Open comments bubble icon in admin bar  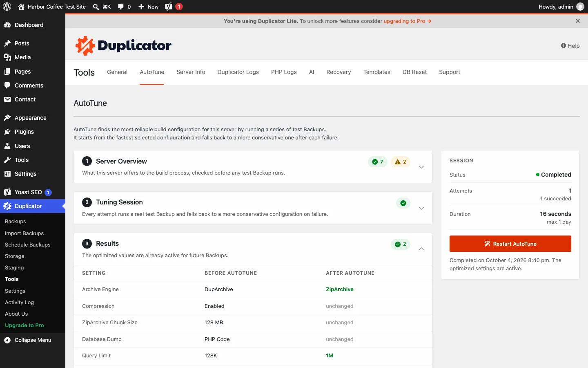tap(121, 7)
